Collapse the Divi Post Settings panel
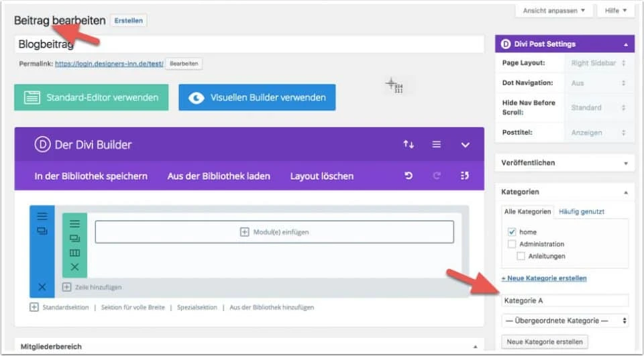 (626, 45)
